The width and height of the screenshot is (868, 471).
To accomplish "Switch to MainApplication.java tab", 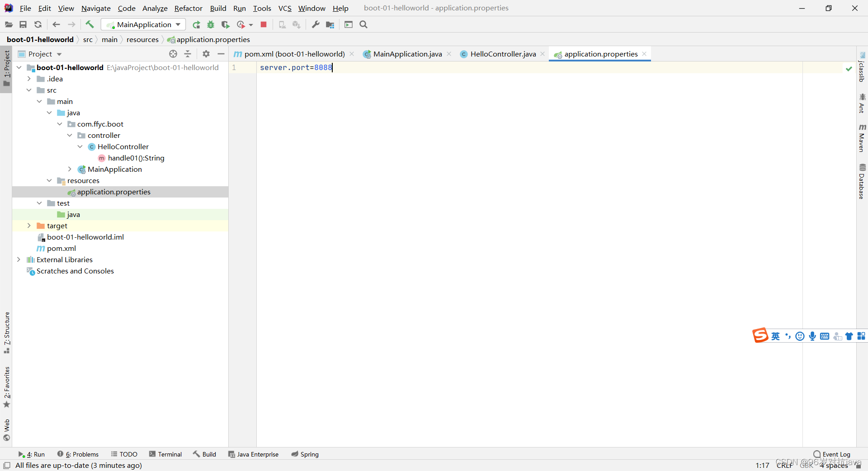I will tap(407, 54).
